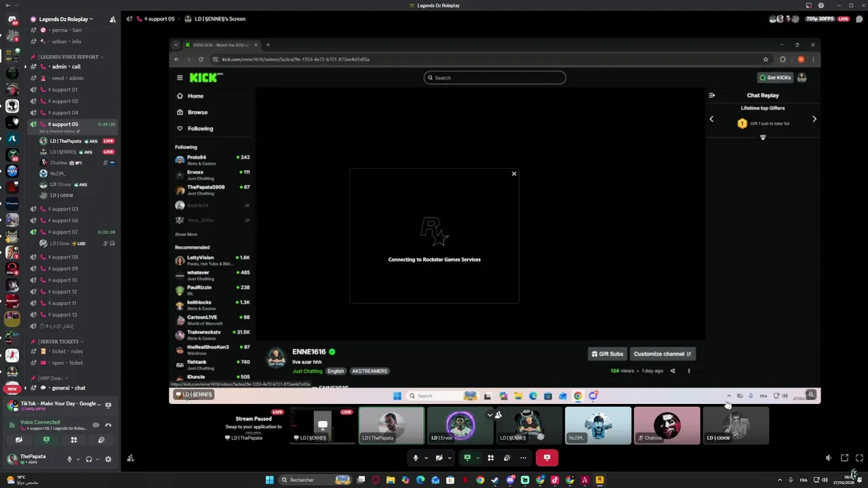Expand Legends Dz Roleplay server menu

(x=66, y=19)
